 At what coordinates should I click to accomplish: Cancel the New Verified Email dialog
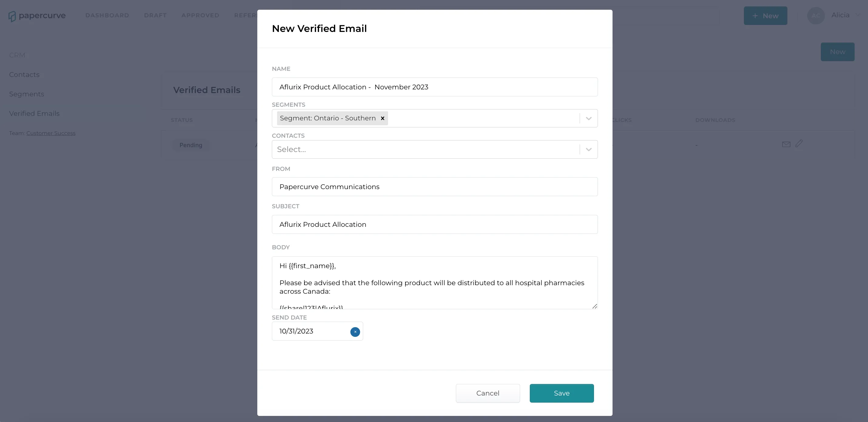(x=488, y=393)
